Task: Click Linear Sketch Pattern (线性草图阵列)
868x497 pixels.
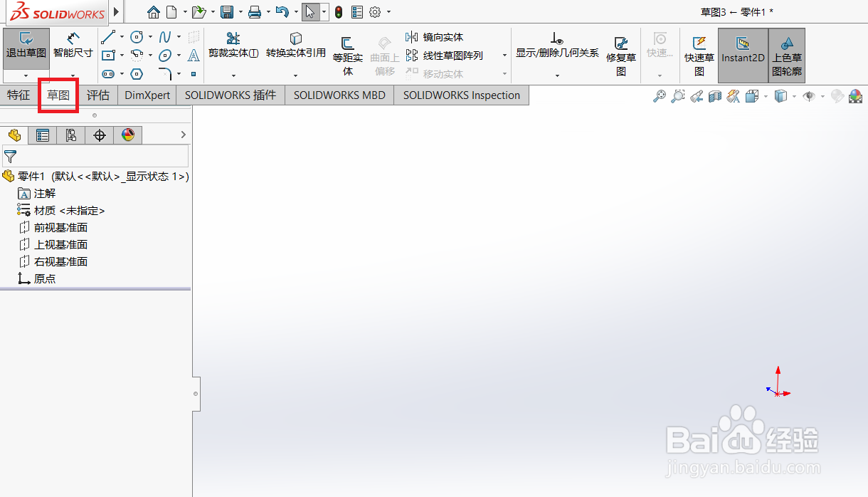Action: pyautogui.click(x=444, y=55)
